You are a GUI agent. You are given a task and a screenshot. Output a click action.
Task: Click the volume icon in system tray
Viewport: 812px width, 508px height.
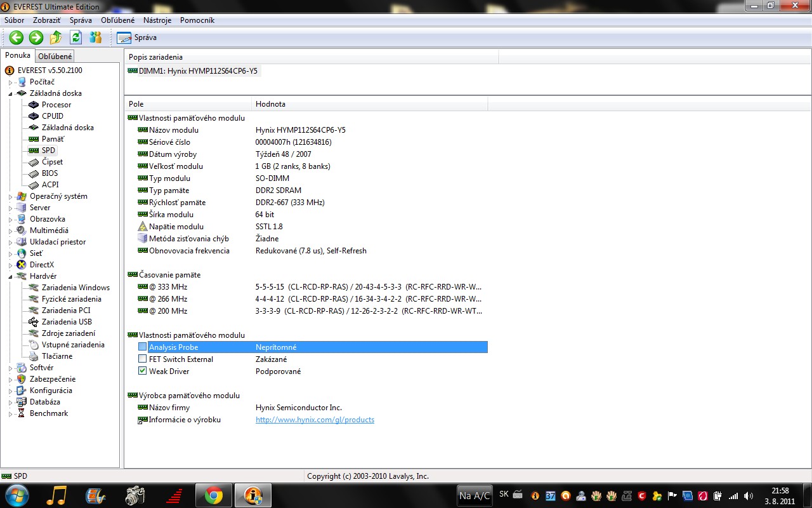[748, 496]
